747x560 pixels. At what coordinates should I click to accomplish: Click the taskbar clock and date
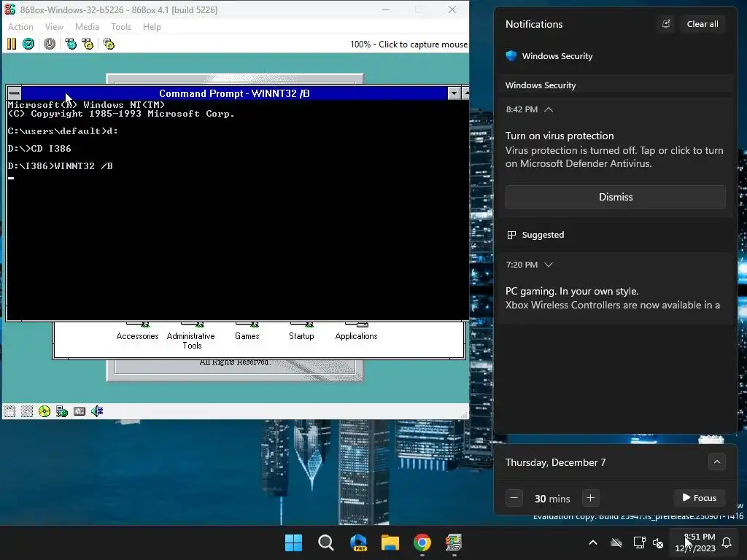(695, 542)
